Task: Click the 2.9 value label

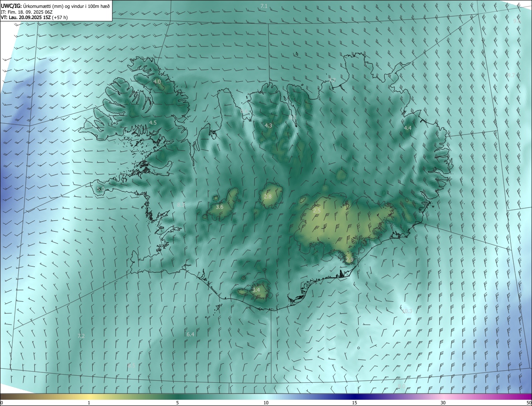Action: pos(350,260)
